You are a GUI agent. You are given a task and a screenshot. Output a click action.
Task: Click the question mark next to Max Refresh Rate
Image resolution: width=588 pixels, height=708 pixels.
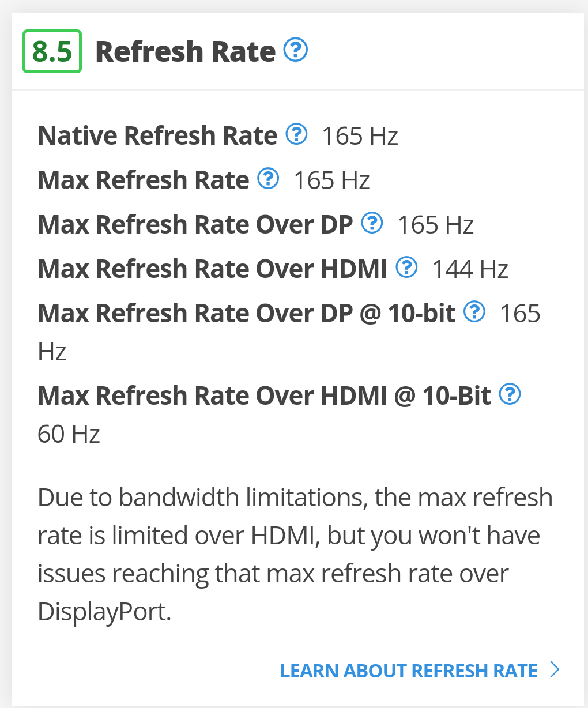pyautogui.click(x=268, y=179)
